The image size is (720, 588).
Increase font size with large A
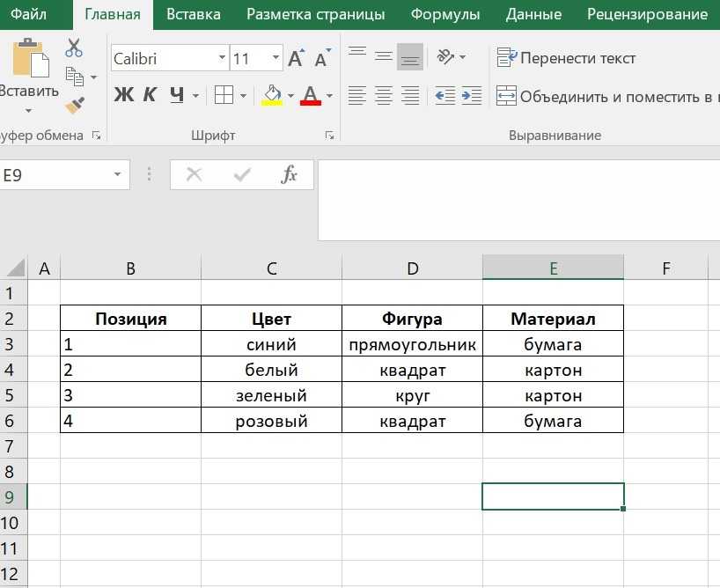[x=296, y=58]
